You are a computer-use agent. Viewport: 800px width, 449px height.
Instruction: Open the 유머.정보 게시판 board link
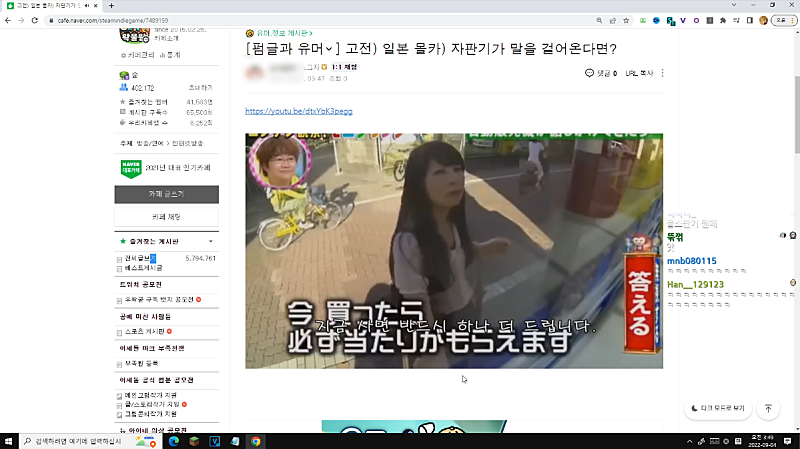point(284,33)
